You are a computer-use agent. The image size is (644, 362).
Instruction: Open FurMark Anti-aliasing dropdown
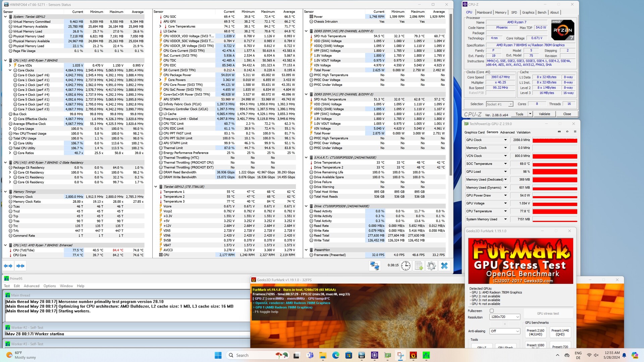click(x=504, y=331)
